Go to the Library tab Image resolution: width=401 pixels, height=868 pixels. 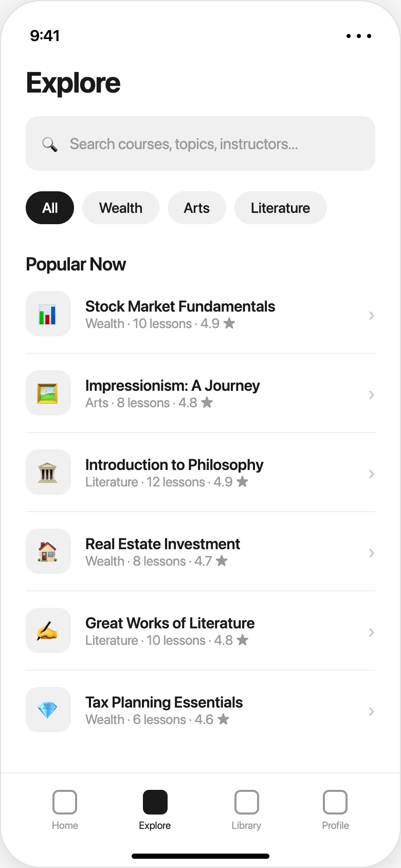point(246,810)
